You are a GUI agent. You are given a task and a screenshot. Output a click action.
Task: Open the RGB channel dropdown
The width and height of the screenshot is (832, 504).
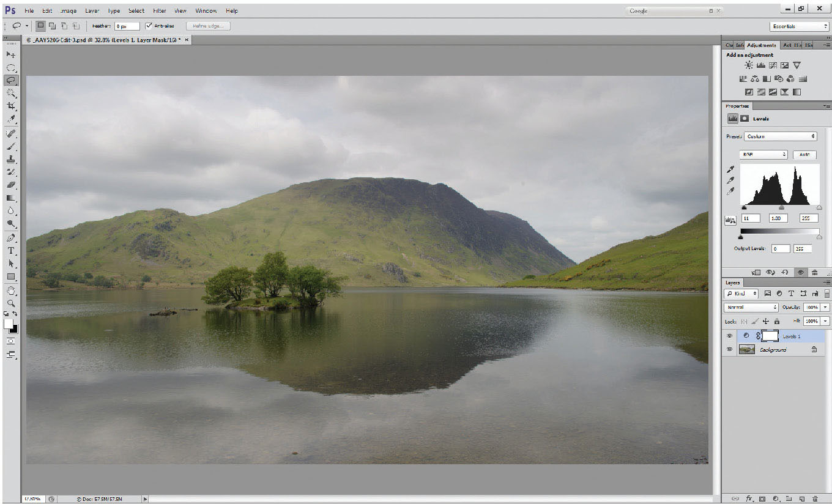click(763, 155)
